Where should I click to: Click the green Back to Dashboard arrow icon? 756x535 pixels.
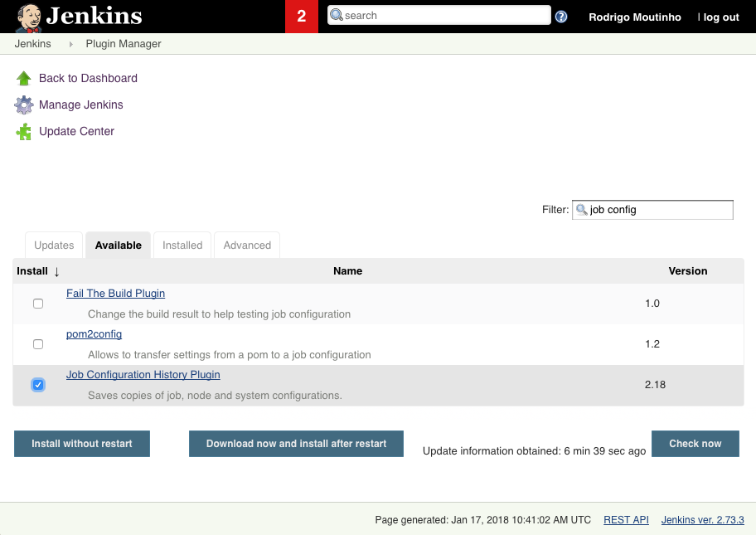click(24, 79)
